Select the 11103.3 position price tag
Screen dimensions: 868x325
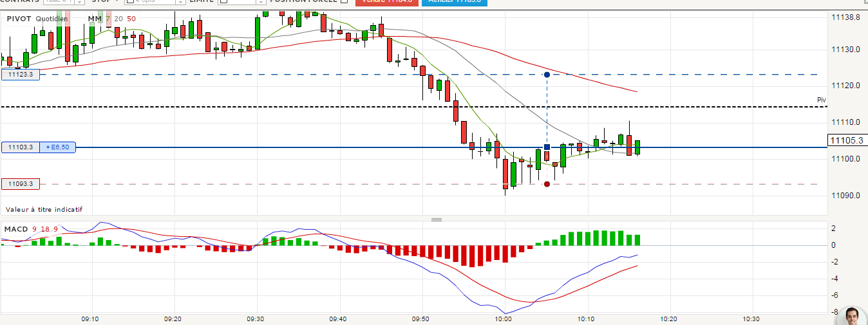tap(21, 147)
